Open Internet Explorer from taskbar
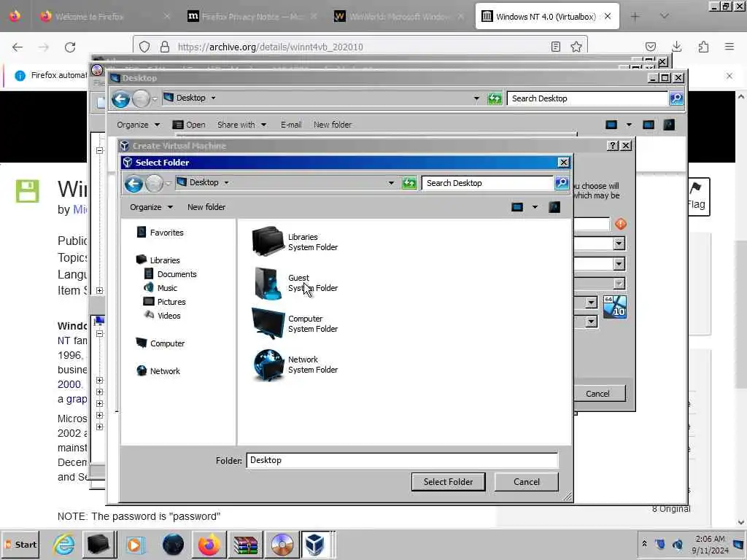747x560 pixels. (63, 545)
